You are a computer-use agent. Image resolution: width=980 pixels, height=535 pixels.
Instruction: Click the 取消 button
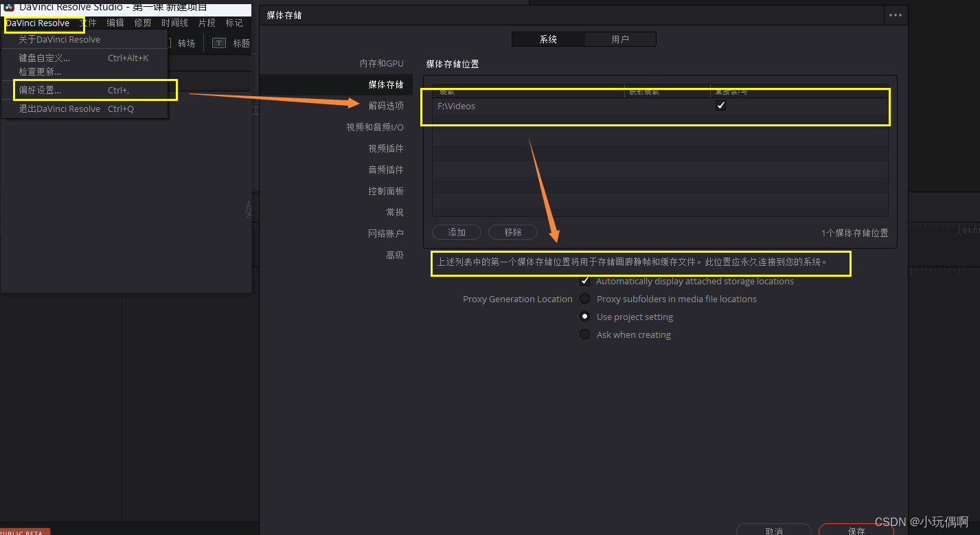coord(774,531)
